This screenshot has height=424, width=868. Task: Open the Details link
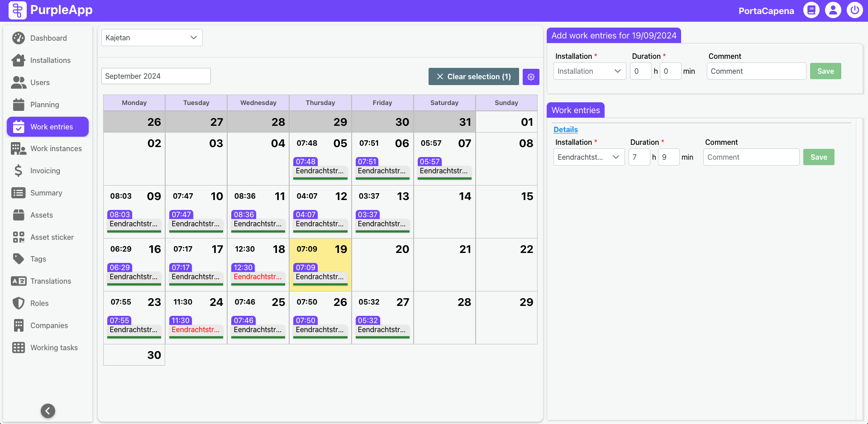coord(566,129)
